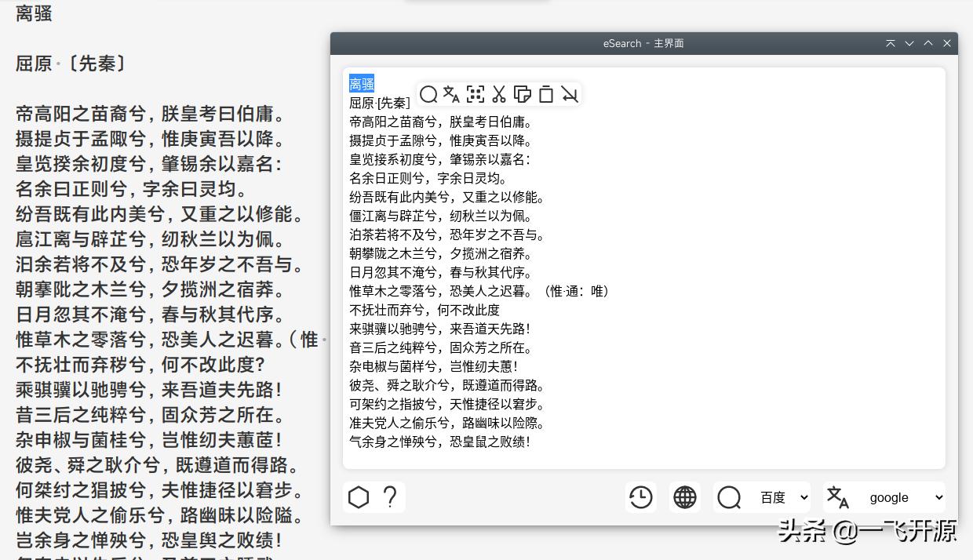
Task: Copy the OCR text with the copy icon
Action: coord(523,95)
